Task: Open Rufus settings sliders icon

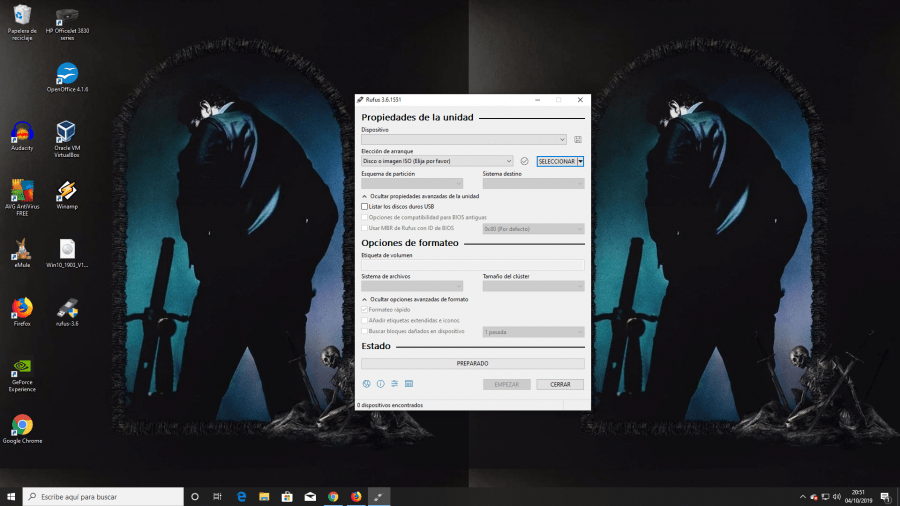Action: click(395, 384)
